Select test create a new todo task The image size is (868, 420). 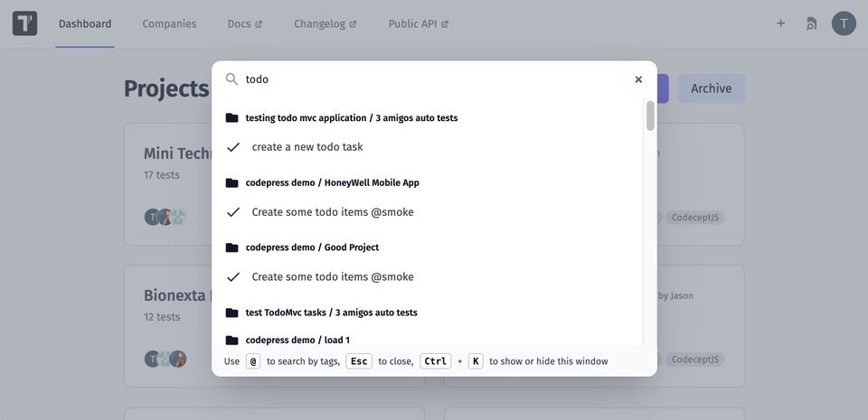[307, 147]
